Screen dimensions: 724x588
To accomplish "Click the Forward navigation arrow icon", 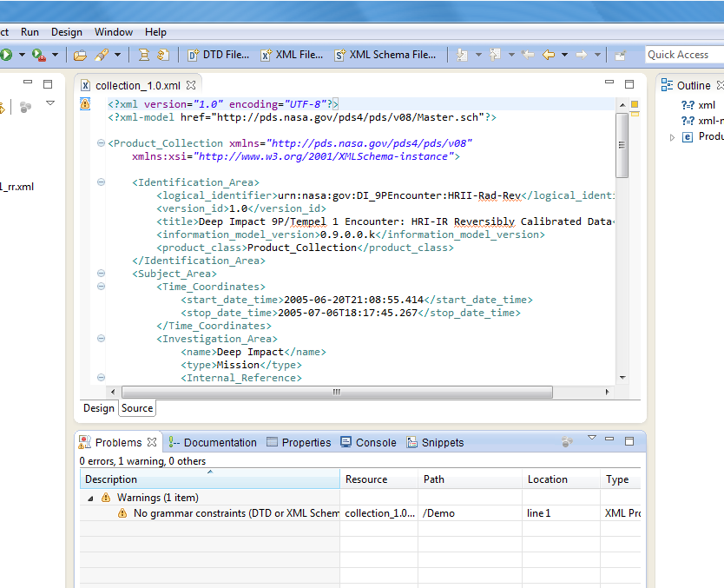I will coord(582,55).
